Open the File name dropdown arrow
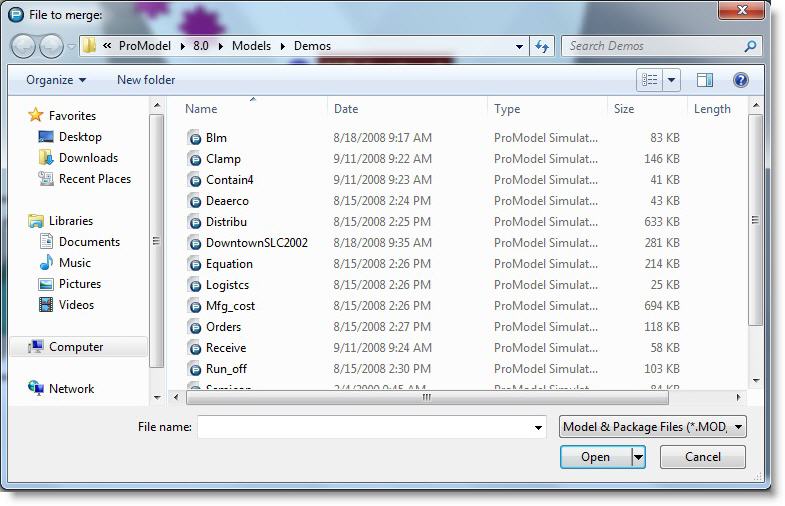Screen dimensions: 785x506 click(x=538, y=427)
